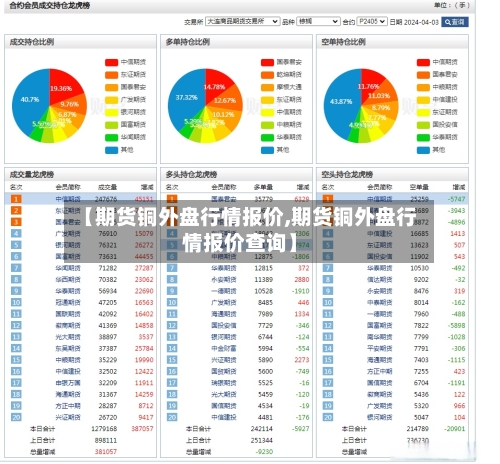This screenshot has height=464, width=500.
Task: Click red 国泰君安 legend swatch in 多单持仓比例 chart
Action: (267, 62)
